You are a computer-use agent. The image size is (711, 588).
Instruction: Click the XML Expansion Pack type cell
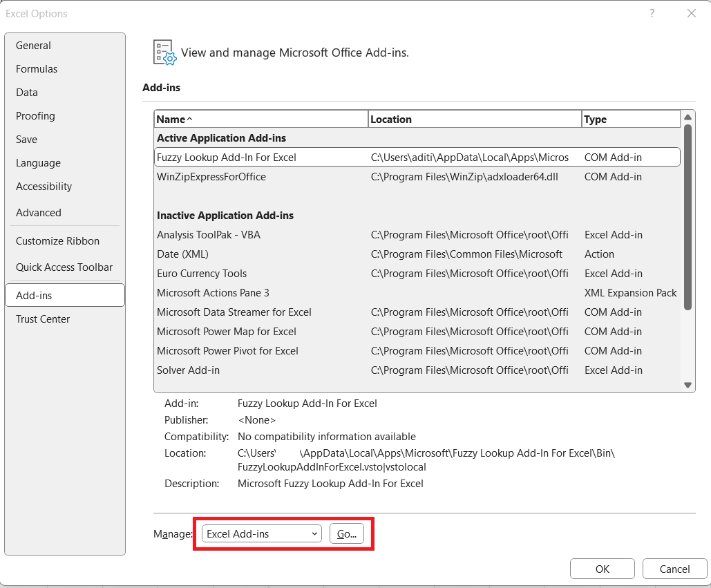point(630,293)
